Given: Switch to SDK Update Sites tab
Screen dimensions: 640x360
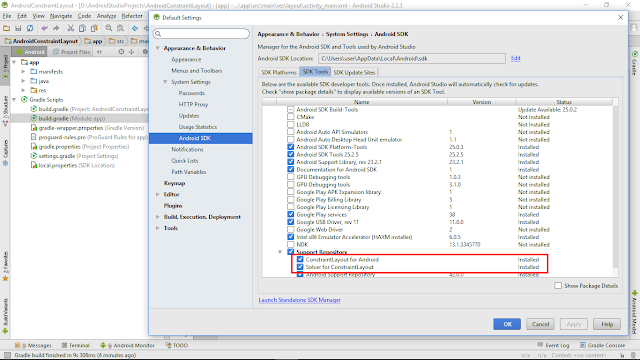Looking at the screenshot, I should click(x=354, y=72).
